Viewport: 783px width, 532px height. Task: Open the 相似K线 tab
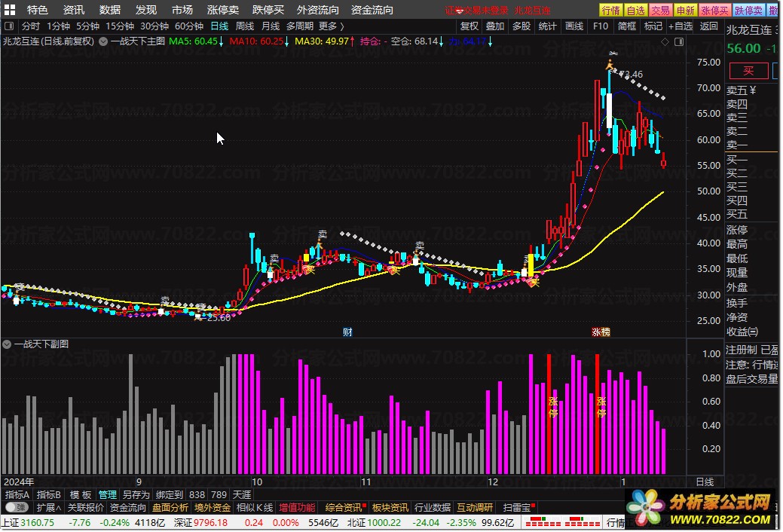255,508
